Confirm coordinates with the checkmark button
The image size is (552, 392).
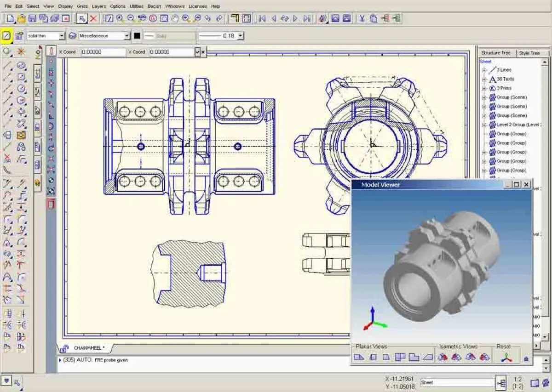[197, 52]
